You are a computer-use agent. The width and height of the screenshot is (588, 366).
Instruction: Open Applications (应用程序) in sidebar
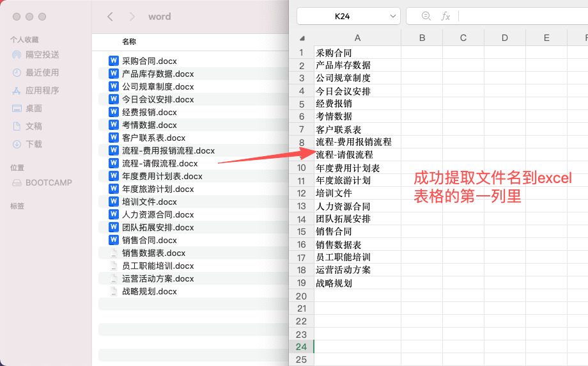[x=36, y=90]
